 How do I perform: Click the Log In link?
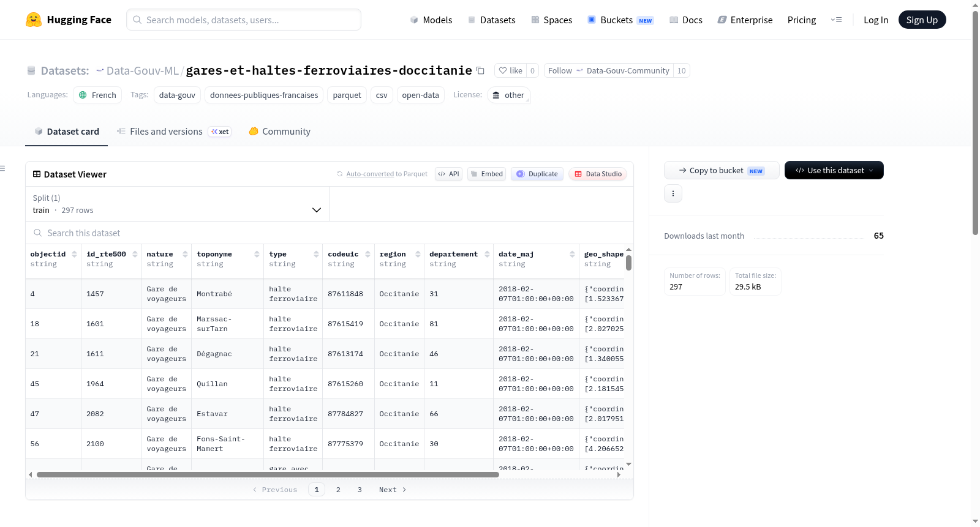[x=876, y=20]
